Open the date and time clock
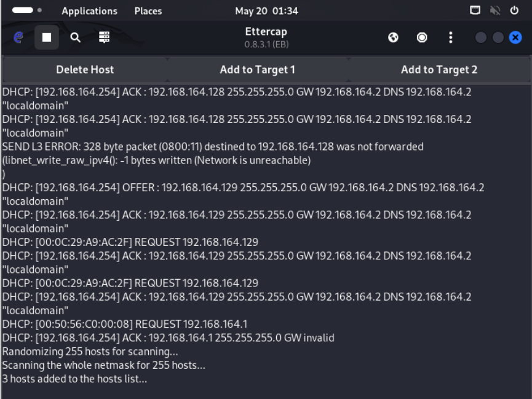 pos(266,10)
